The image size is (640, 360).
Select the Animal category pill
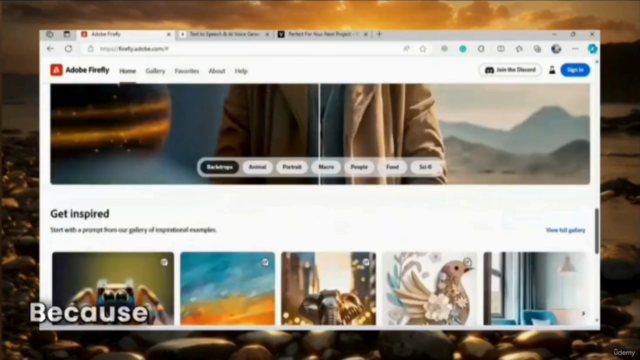click(x=258, y=167)
